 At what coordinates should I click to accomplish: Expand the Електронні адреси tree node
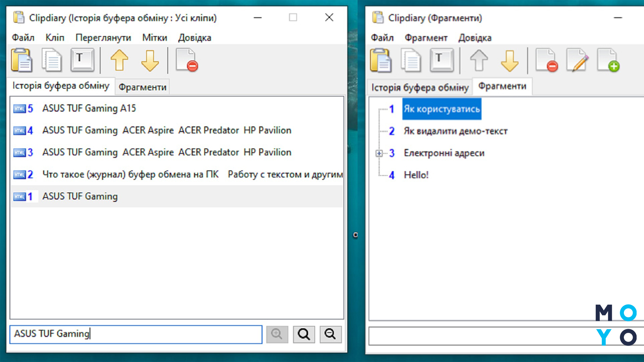coord(379,153)
